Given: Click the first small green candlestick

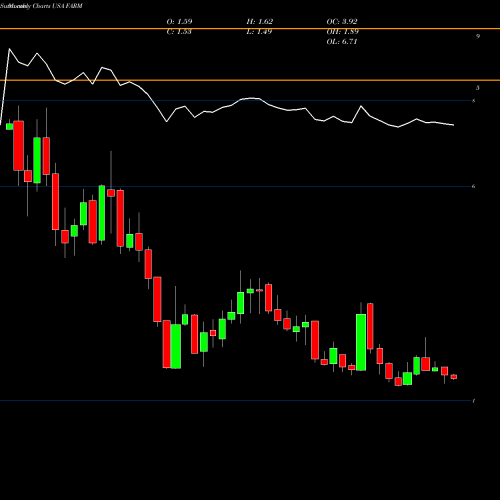Looking at the screenshot, I should (x=10, y=126).
